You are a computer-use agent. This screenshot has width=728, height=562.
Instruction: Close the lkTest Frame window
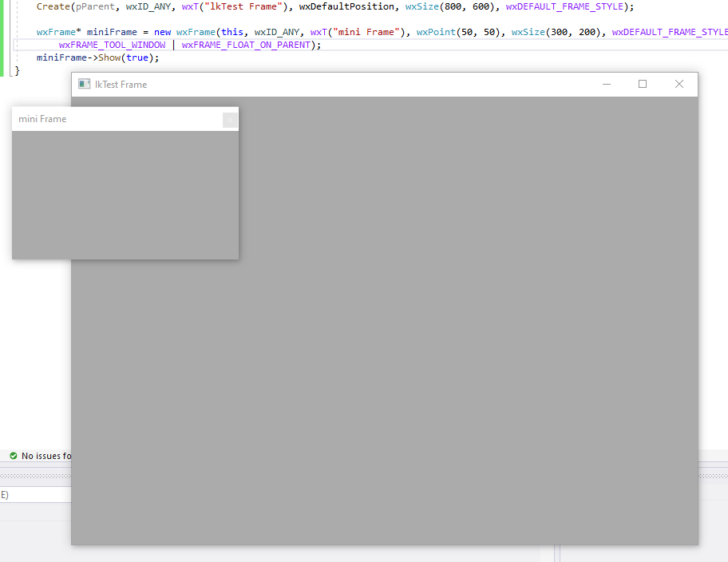pos(679,84)
